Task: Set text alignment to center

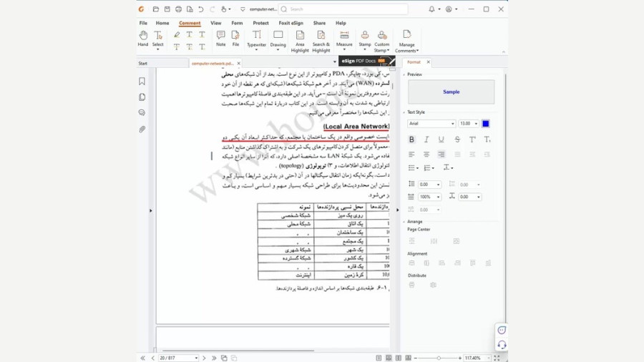Action: 426,155
